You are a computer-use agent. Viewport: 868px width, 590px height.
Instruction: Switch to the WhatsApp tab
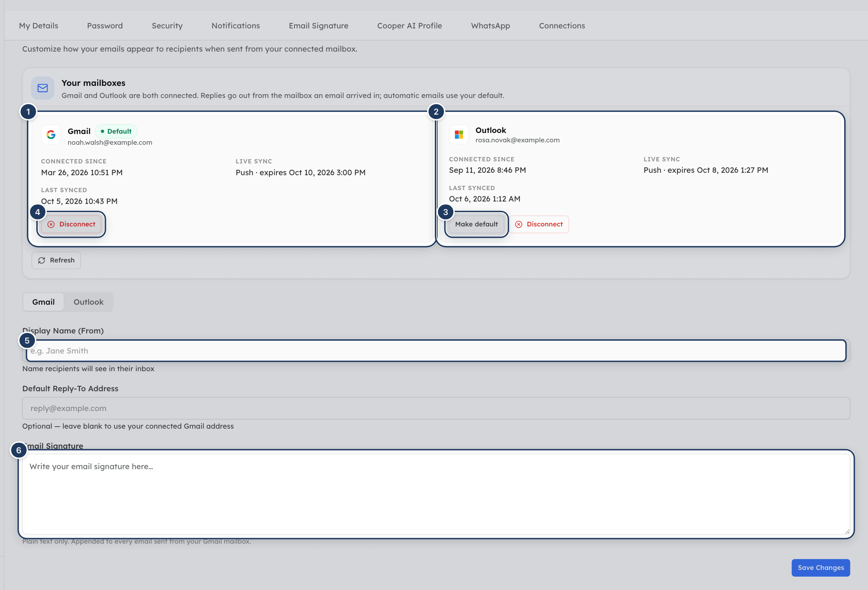[491, 26]
